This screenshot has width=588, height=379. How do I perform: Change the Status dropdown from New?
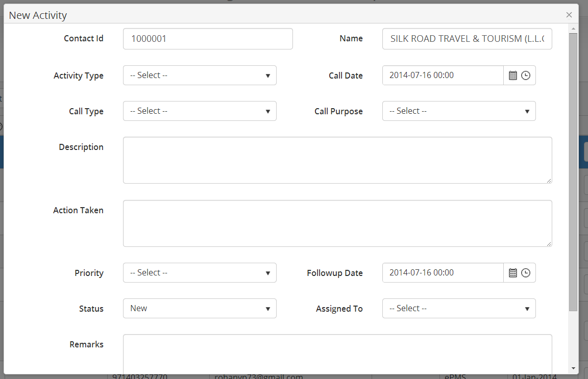point(200,309)
